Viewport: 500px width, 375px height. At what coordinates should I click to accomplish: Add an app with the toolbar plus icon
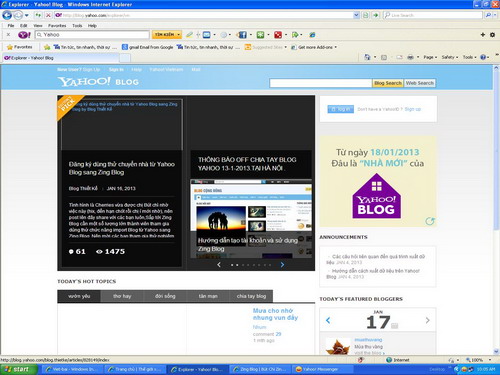click(x=482, y=35)
